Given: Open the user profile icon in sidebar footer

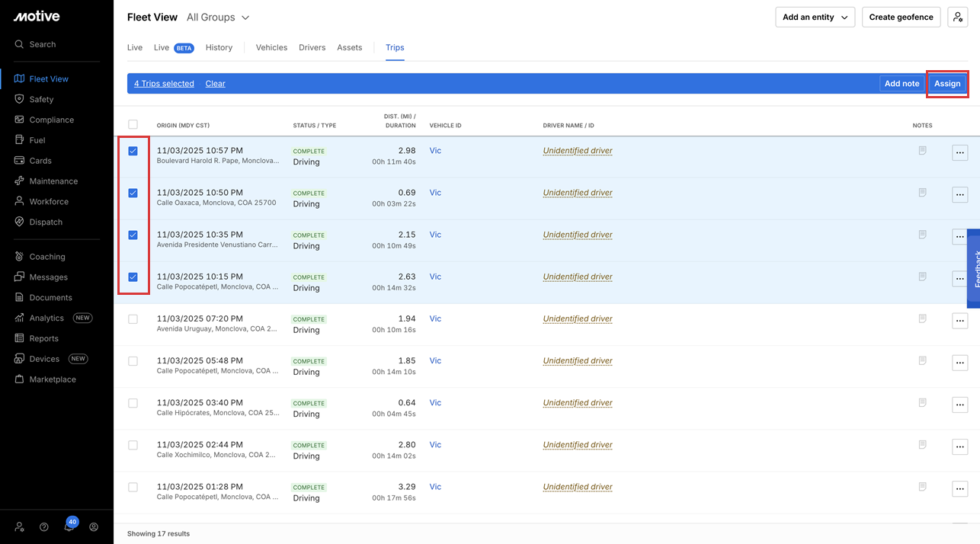Looking at the screenshot, I should tap(94, 527).
